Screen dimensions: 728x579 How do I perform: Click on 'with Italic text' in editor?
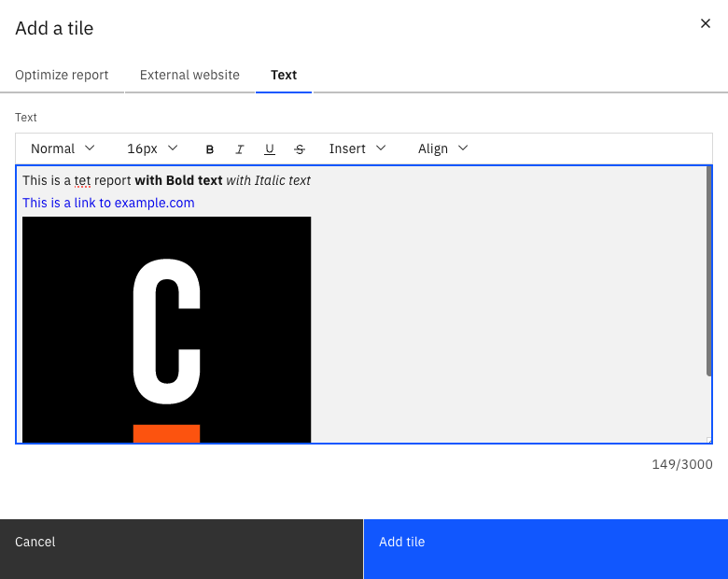269,180
